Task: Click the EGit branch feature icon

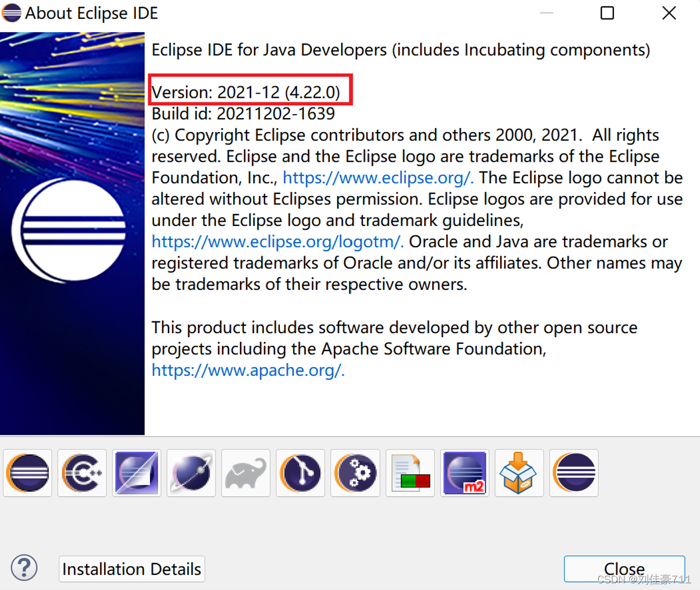Action: click(301, 473)
